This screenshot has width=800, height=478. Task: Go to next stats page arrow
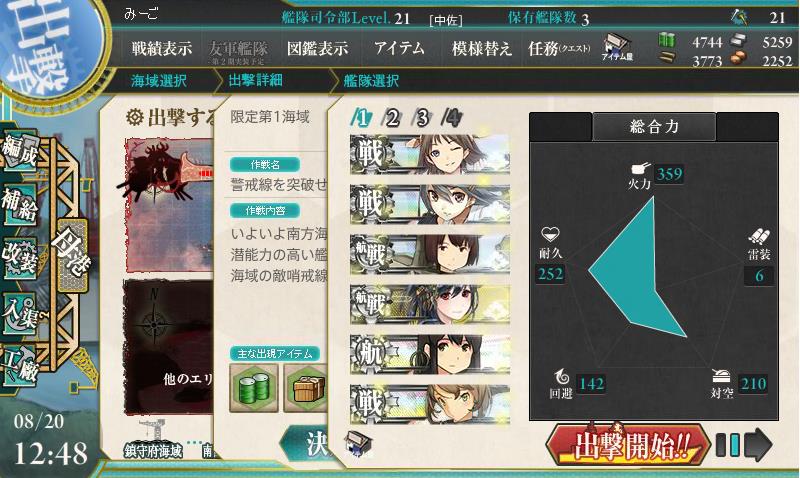click(x=758, y=445)
